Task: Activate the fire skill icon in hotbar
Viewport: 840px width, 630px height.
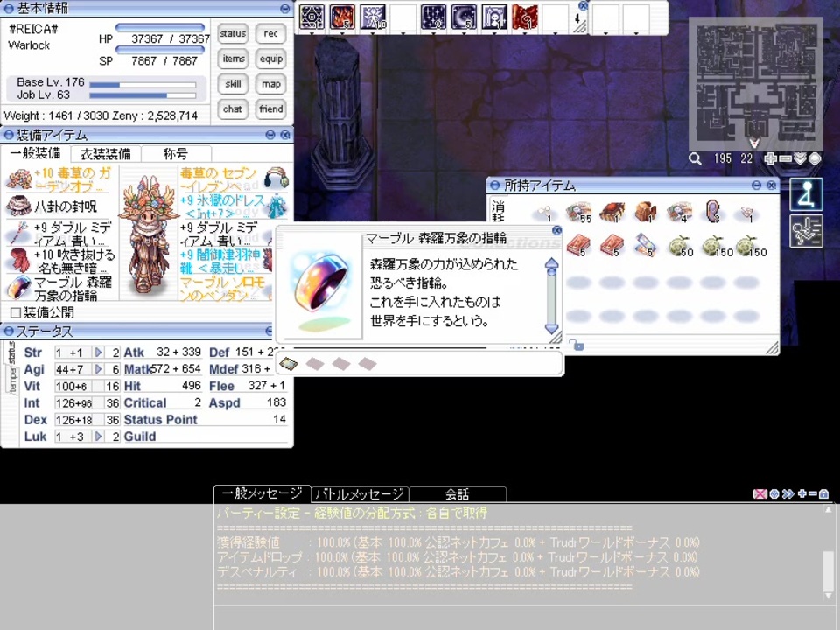Action: tap(342, 17)
